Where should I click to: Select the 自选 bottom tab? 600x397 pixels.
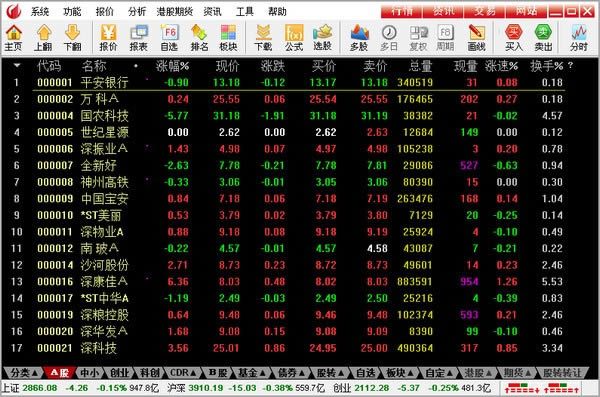[x=365, y=372]
